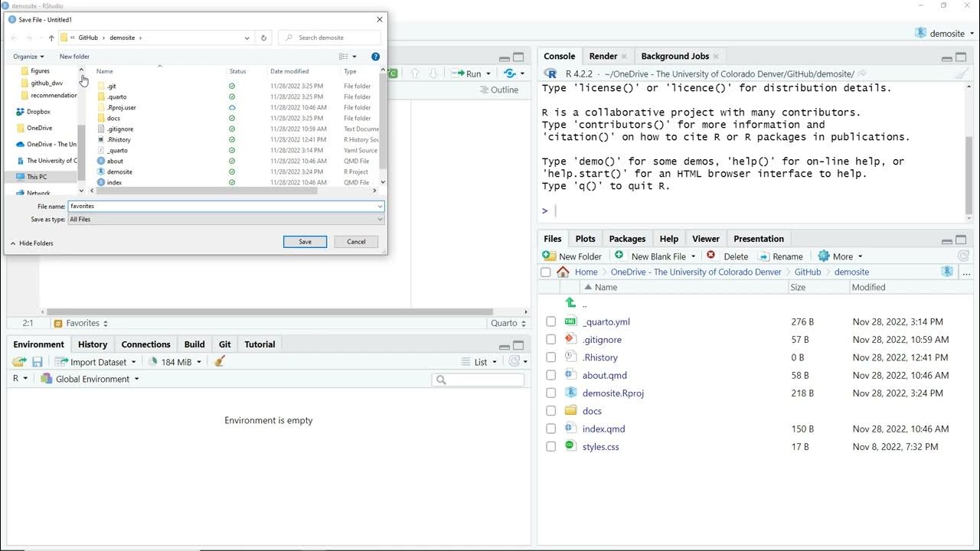
Task: Click the Search demosite field
Action: (x=329, y=37)
